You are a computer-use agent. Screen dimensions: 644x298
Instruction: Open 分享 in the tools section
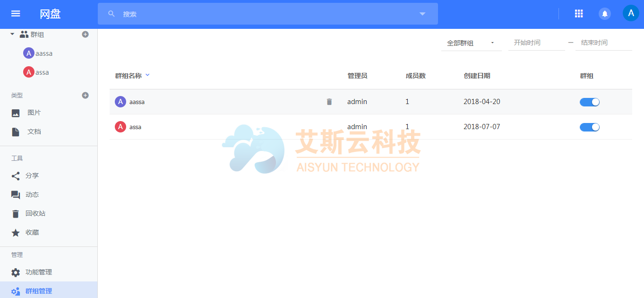click(32, 175)
